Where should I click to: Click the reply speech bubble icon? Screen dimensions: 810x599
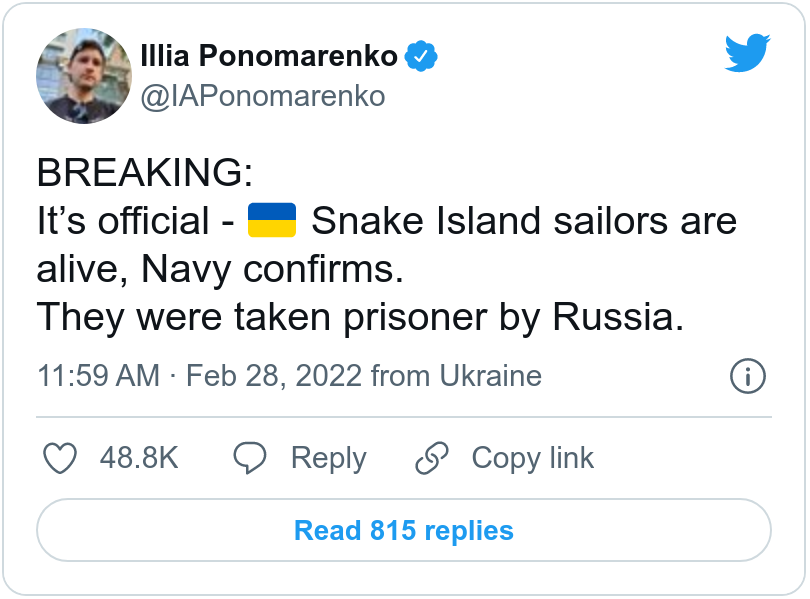249,458
